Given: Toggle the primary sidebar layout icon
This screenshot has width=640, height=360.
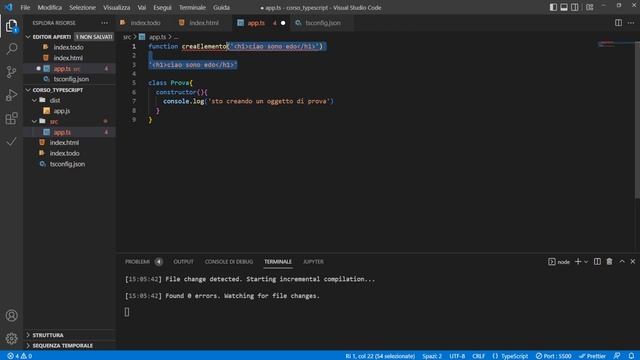Looking at the screenshot, I should [x=553, y=7].
